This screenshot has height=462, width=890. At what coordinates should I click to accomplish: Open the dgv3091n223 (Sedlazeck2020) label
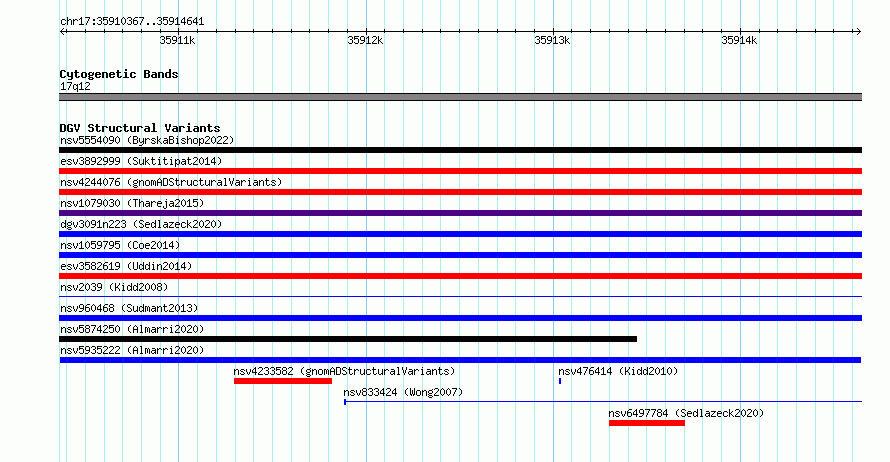coord(141,224)
